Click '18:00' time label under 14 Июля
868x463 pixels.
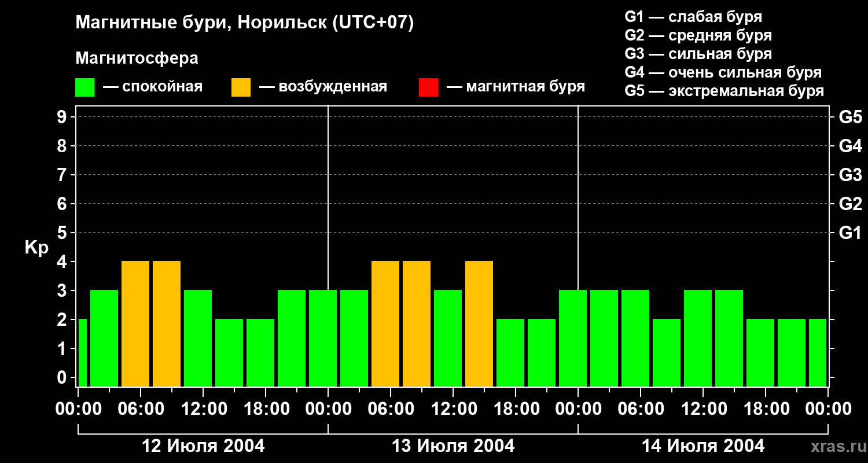[x=766, y=409]
